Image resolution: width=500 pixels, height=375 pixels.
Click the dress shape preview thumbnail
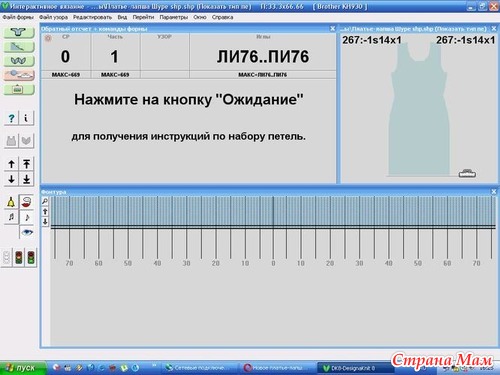tap(419, 110)
